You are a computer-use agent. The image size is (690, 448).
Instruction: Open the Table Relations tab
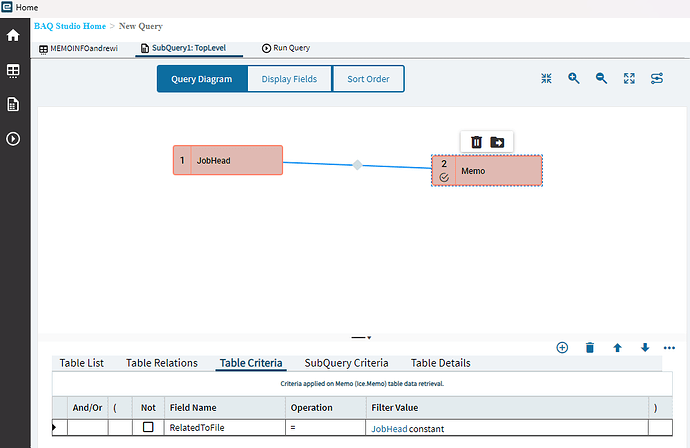pyautogui.click(x=161, y=363)
